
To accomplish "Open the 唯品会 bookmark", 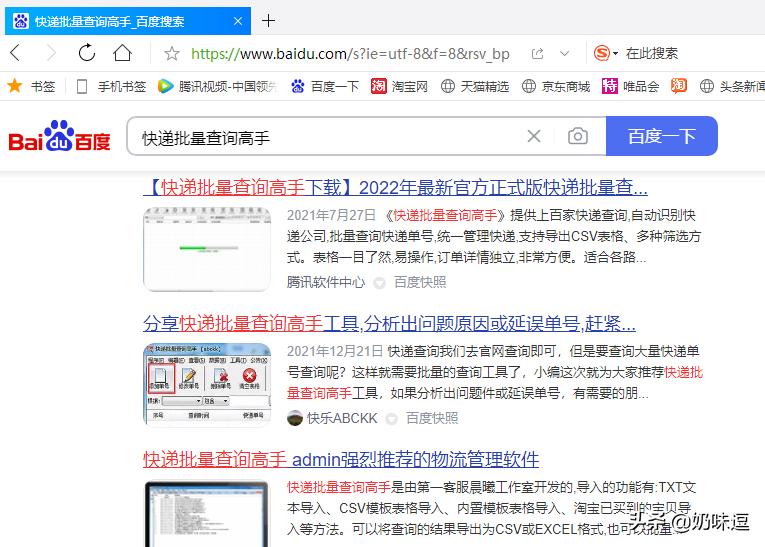I will [x=630, y=86].
